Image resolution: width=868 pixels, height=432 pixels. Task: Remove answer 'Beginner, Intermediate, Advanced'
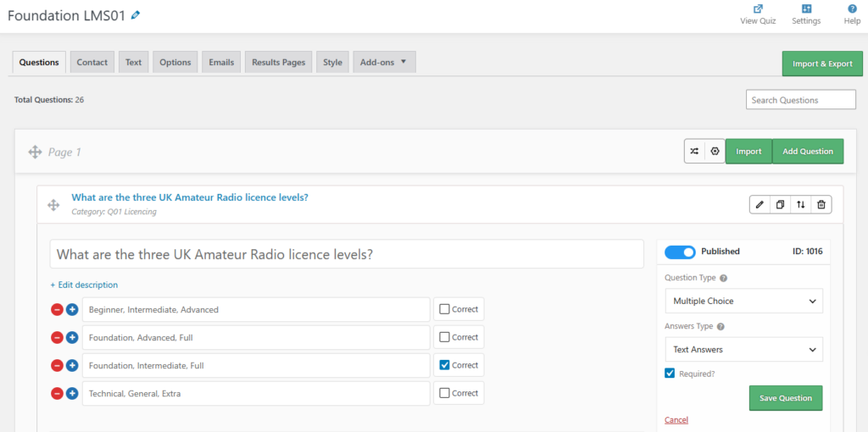(x=57, y=309)
